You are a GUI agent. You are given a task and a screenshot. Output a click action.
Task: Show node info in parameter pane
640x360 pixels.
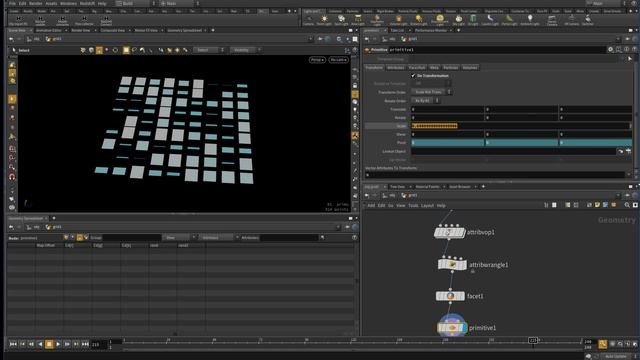pyautogui.click(x=627, y=49)
